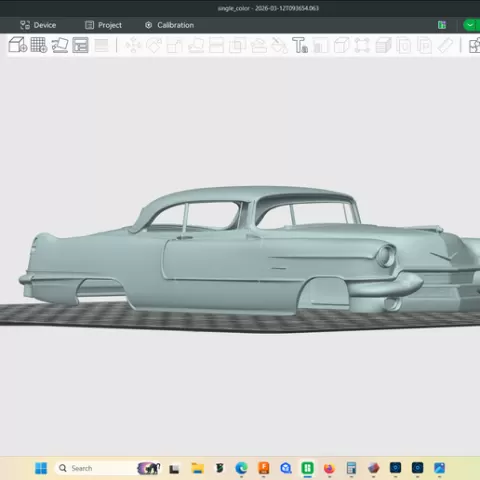Screen dimensions: 480x480
Task: Open the Windows Start menu
Action: [41, 468]
